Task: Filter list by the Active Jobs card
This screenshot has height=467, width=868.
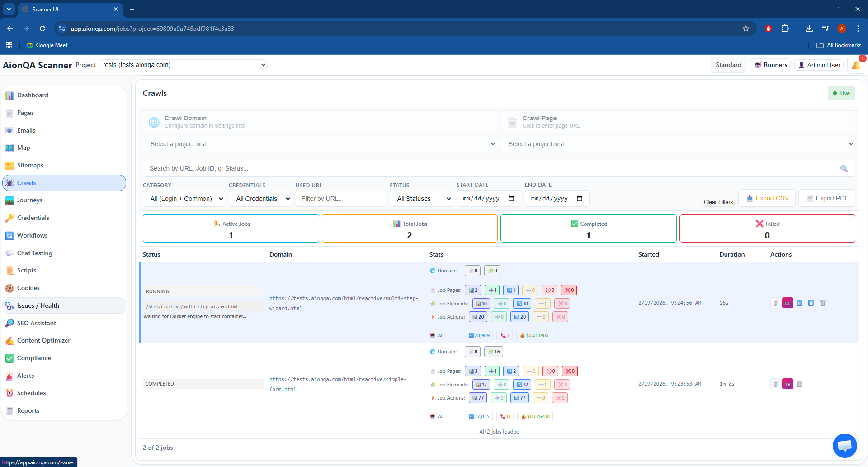Action: tap(231, 229)
